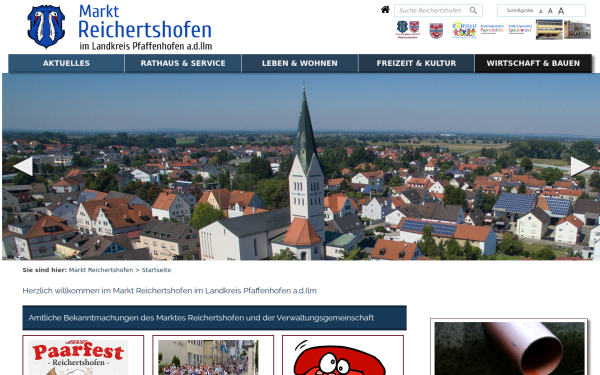
Task: Click the Markt Reichertshofen breadcrumb link
Action: (101, 270)
